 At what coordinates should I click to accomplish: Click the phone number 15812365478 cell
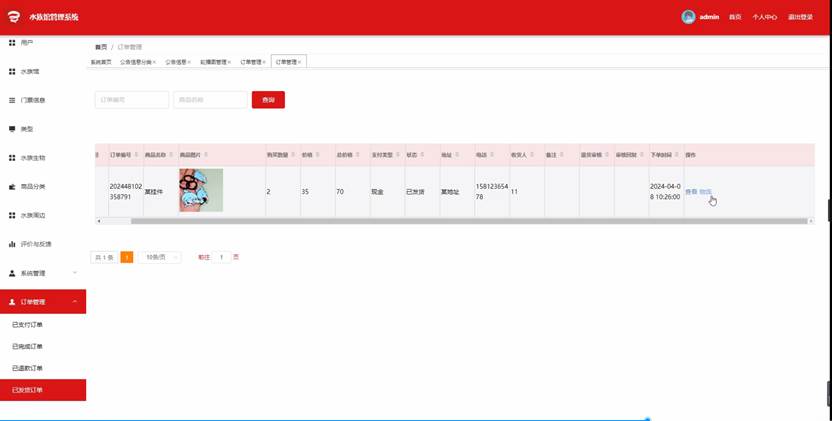pyautogui.click(x=492, y=192)
